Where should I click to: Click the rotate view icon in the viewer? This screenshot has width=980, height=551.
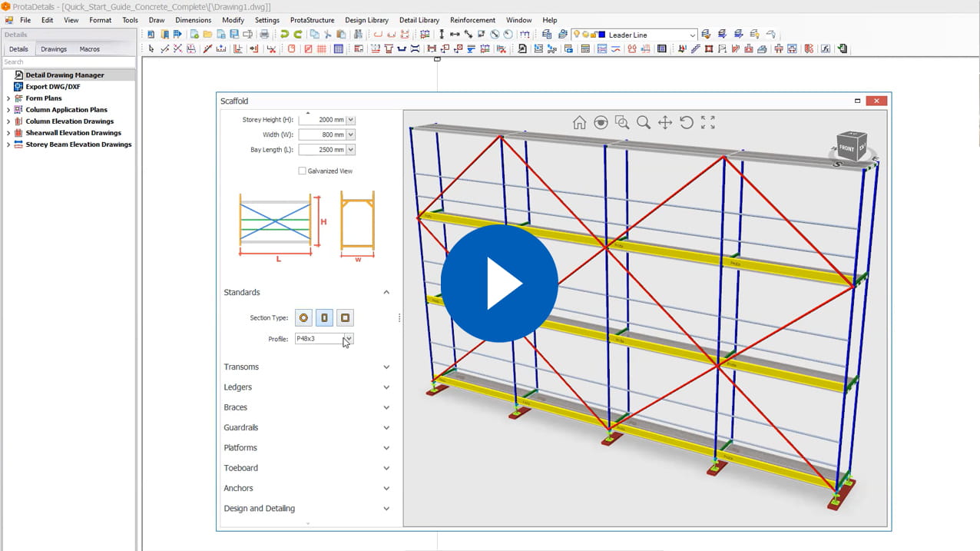click(687, 122)
